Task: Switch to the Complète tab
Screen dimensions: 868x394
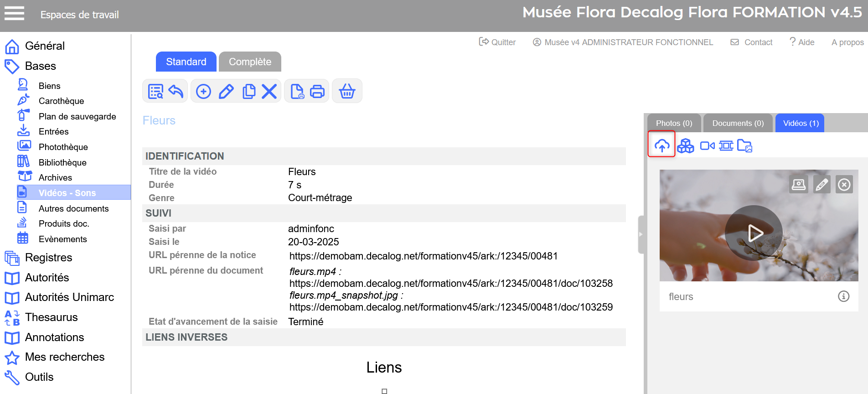Action: [250, 62]
